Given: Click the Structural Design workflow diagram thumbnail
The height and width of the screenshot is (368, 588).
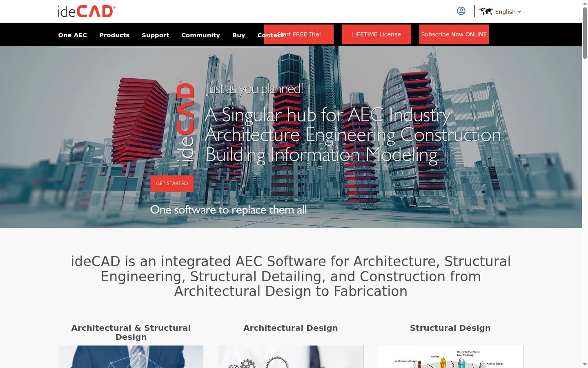Looking at the screenshot, I should pyautogui.click(x=450, y=357).
